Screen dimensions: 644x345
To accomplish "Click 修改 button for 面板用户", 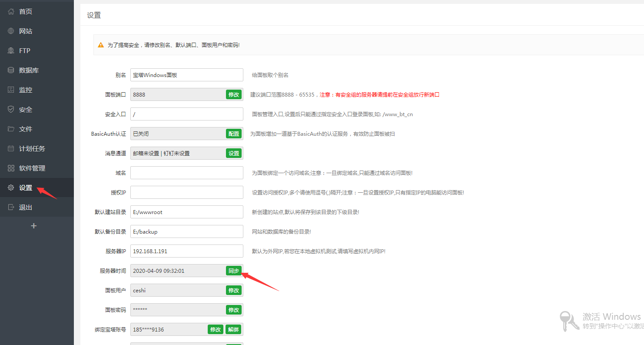I will (x=234, y=290).
